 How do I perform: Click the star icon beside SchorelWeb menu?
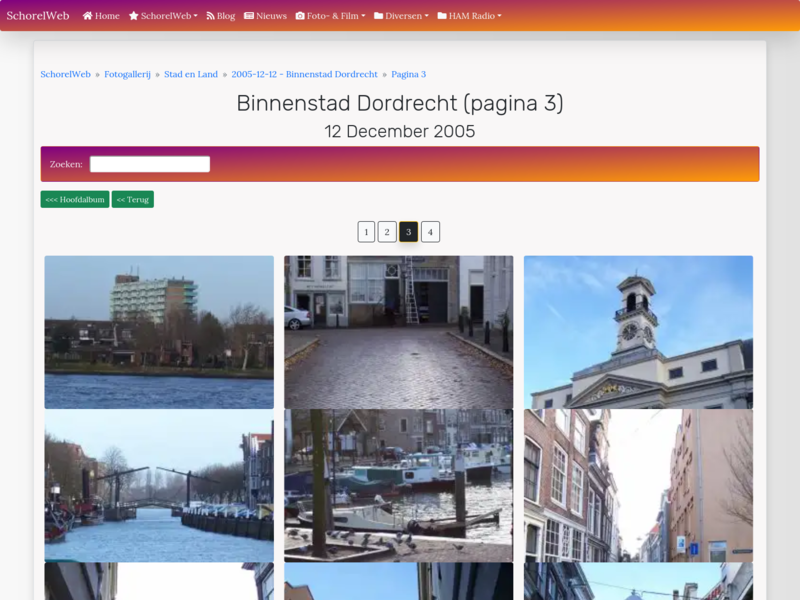point(134,16)
